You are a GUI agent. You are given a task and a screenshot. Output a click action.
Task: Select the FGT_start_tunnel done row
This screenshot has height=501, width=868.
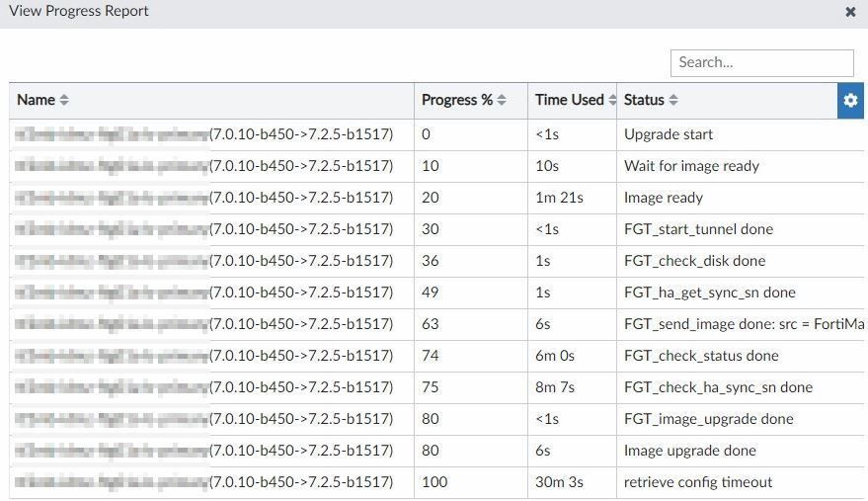click(x=698, y=229)
